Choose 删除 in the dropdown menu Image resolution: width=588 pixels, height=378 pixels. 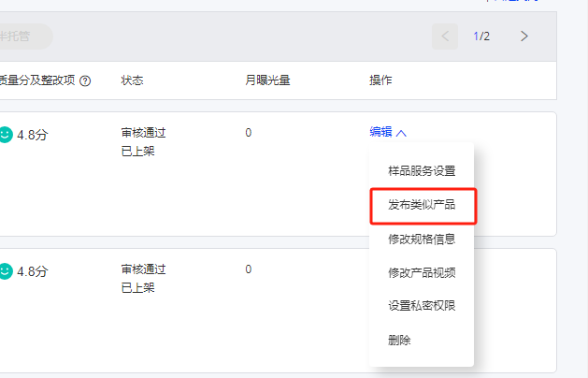(399, 340)
